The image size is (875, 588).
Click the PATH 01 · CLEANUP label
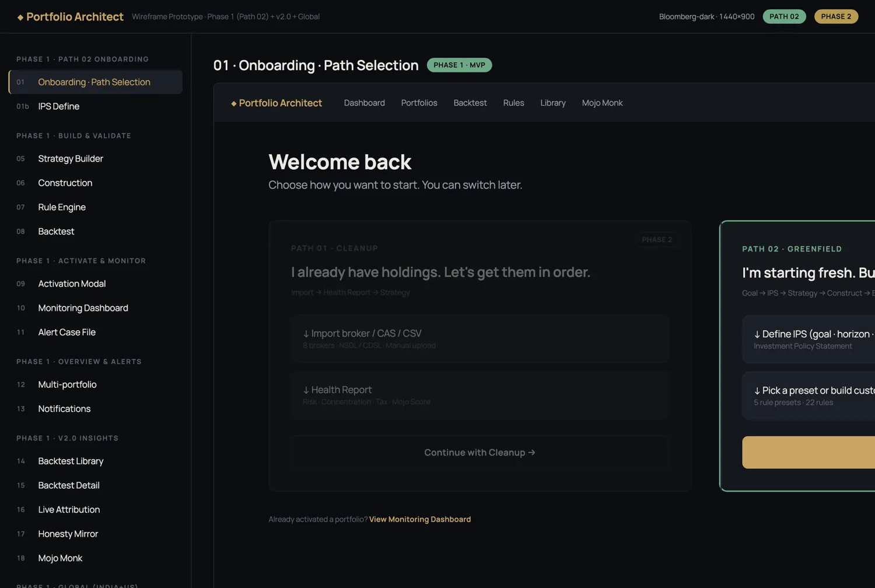[x=335, y=249]
